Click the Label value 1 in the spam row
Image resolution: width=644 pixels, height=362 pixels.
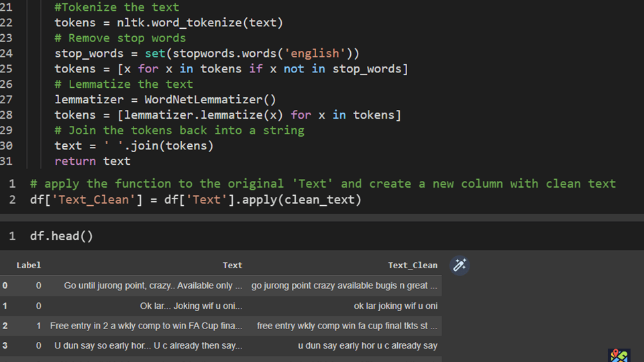[38, 326]
